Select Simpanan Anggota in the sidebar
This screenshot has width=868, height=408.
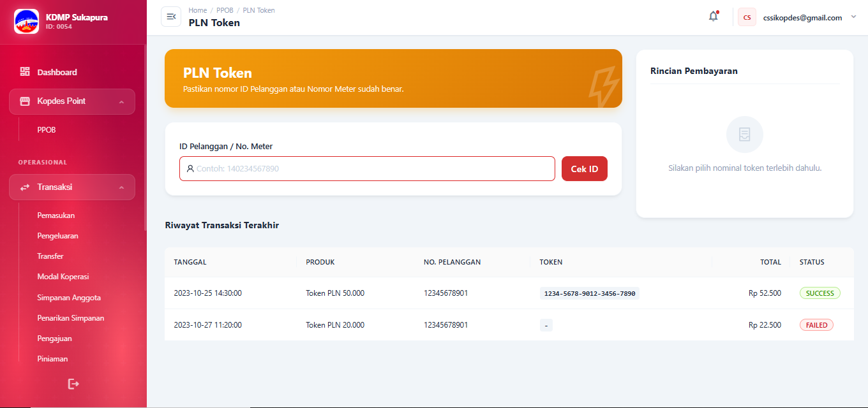click(69, 298)
